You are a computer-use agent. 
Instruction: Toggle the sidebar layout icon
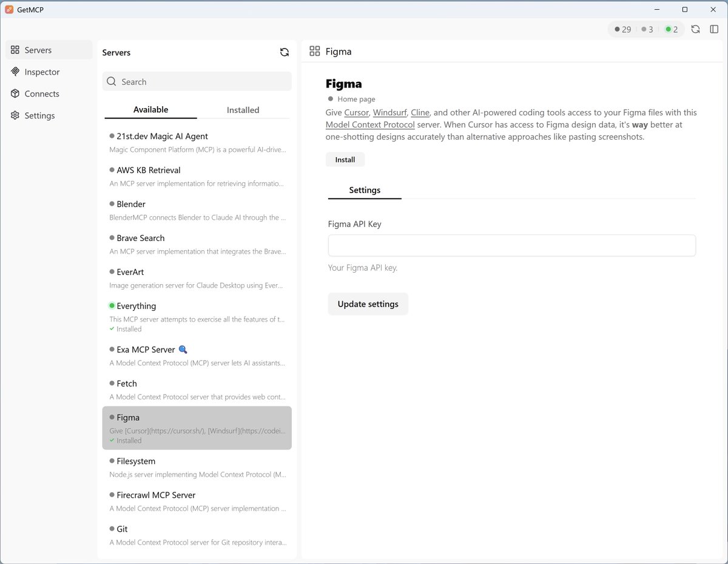point(714,29)
